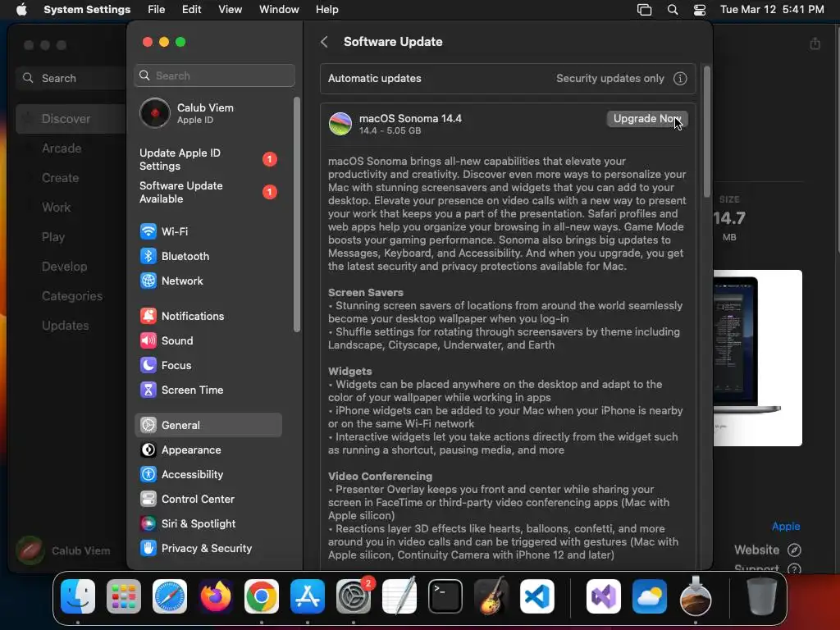Open System Settings Dock icon
The width and height of the screenshot is (840, 630).
(x=354, y=596)
